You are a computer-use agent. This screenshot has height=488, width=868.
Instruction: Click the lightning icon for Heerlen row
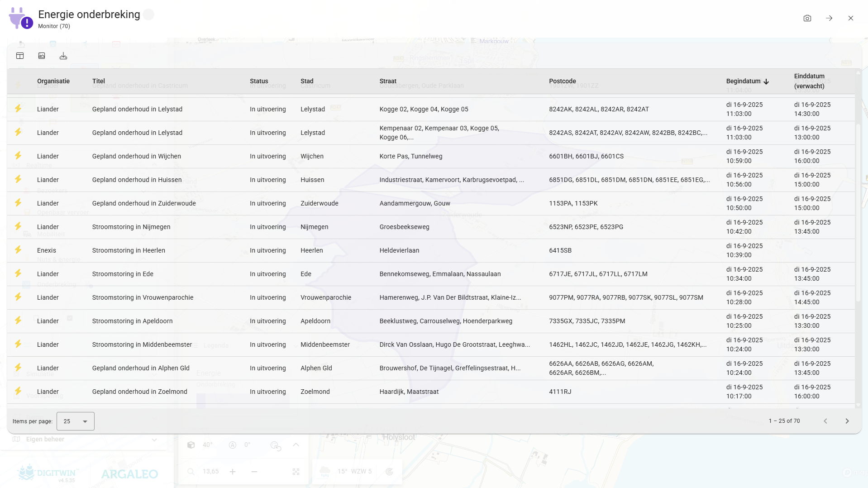[18, 250]
